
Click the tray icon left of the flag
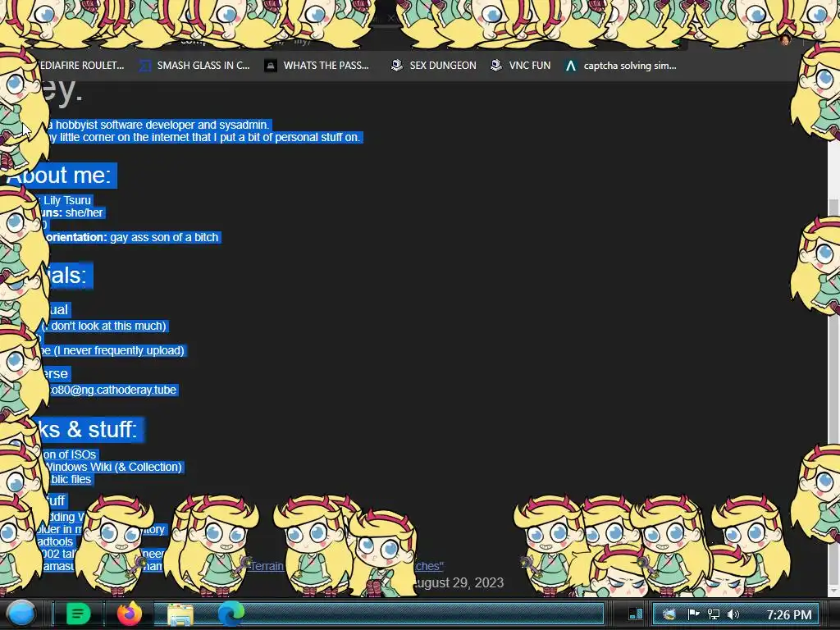(x=669, y=614)
